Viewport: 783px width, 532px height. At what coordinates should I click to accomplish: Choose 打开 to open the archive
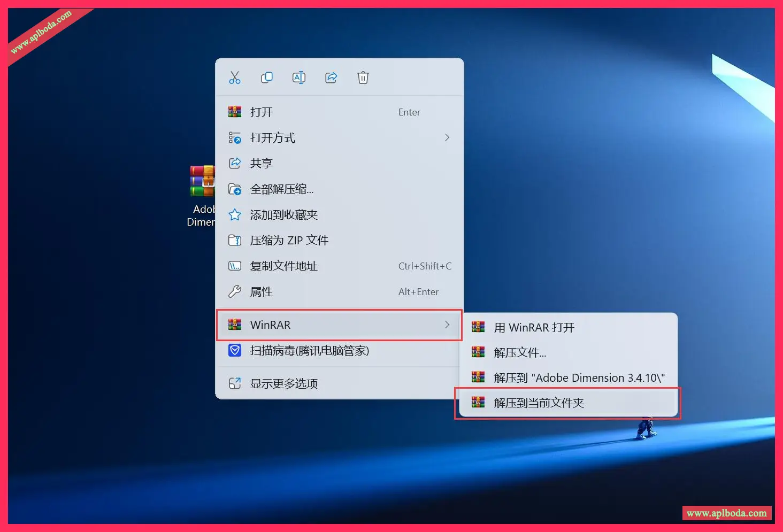pyautogui.click(x=262, y=112)
